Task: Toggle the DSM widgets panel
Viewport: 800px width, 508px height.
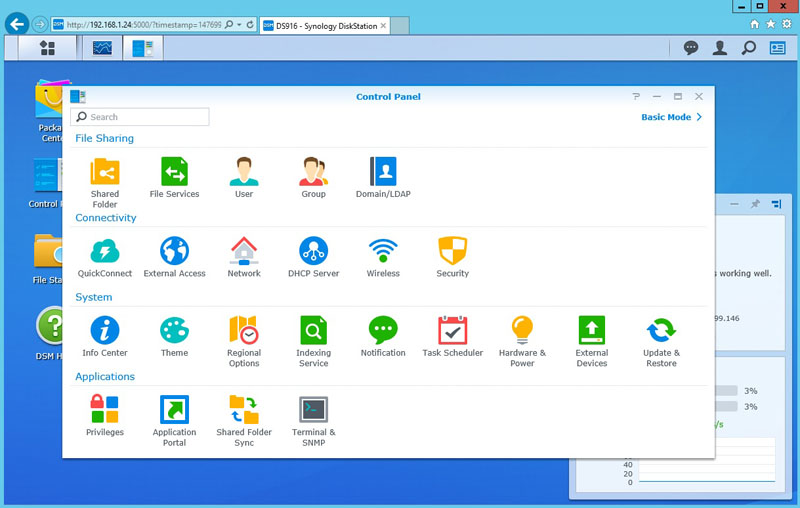Action: (778, 48)
